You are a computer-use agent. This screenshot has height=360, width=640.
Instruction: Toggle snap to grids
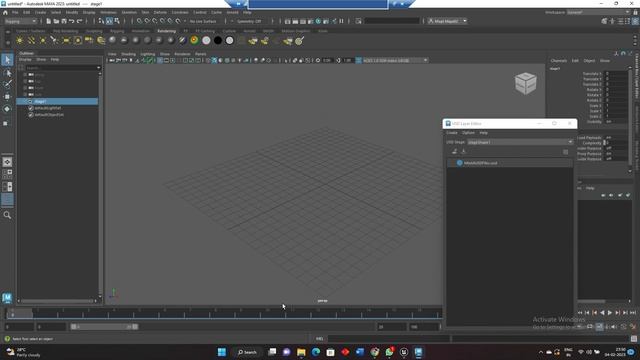(140, 21)
